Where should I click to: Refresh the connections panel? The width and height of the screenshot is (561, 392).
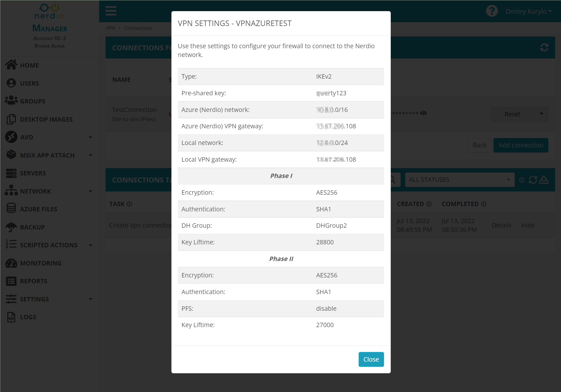[x=544, y=47]
